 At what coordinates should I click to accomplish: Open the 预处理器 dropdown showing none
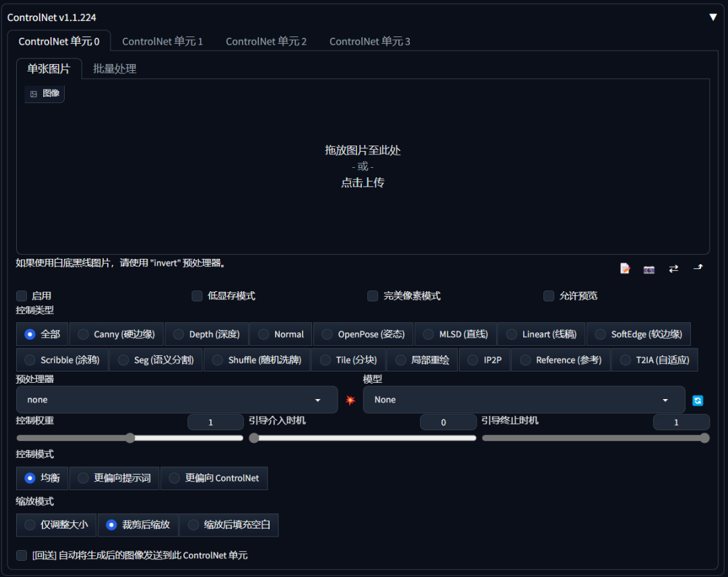click(x=177, y=400)
